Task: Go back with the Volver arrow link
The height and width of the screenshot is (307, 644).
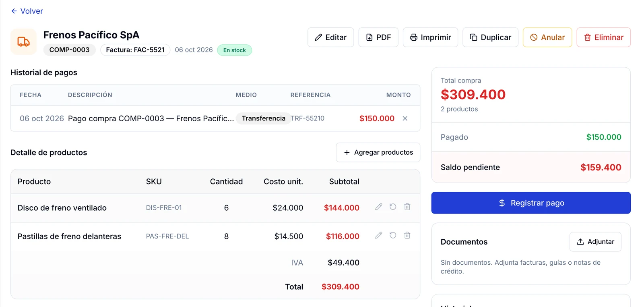Action: tap(27, 11)
